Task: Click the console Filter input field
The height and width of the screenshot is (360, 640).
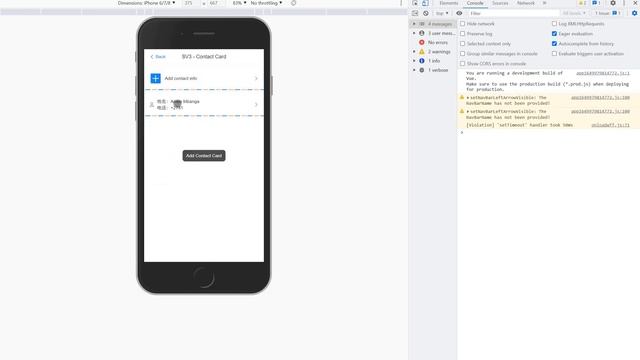Action: (x=513, y=13)
